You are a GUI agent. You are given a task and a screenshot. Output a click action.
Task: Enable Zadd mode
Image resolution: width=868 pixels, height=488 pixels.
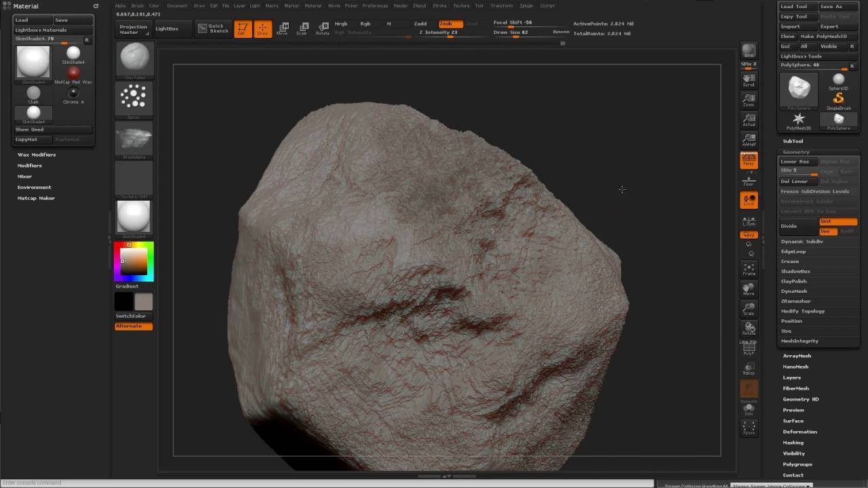pos(420,24)
